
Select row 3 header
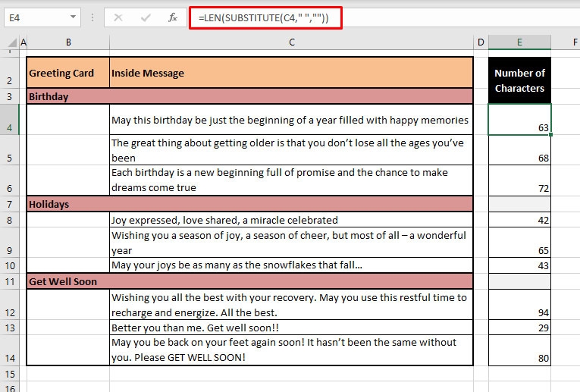9,96
